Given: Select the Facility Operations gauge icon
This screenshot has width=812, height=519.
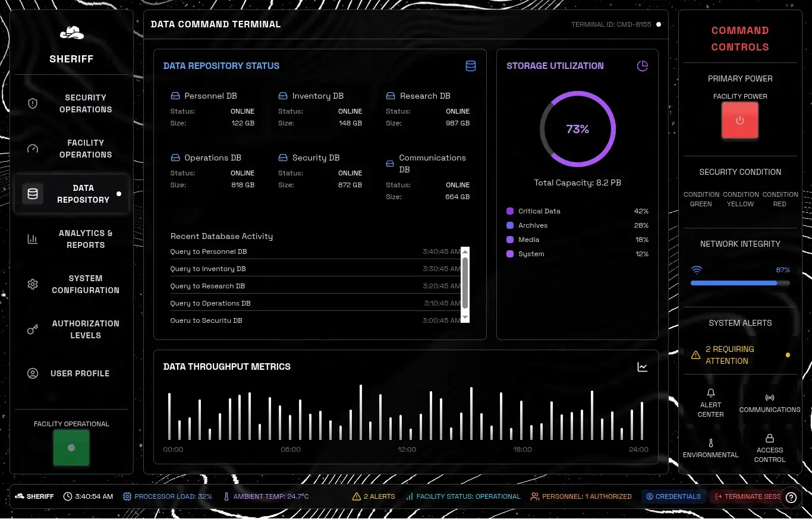Looking at the screenshot, I should pyautogui.click(x=32, y=148).
